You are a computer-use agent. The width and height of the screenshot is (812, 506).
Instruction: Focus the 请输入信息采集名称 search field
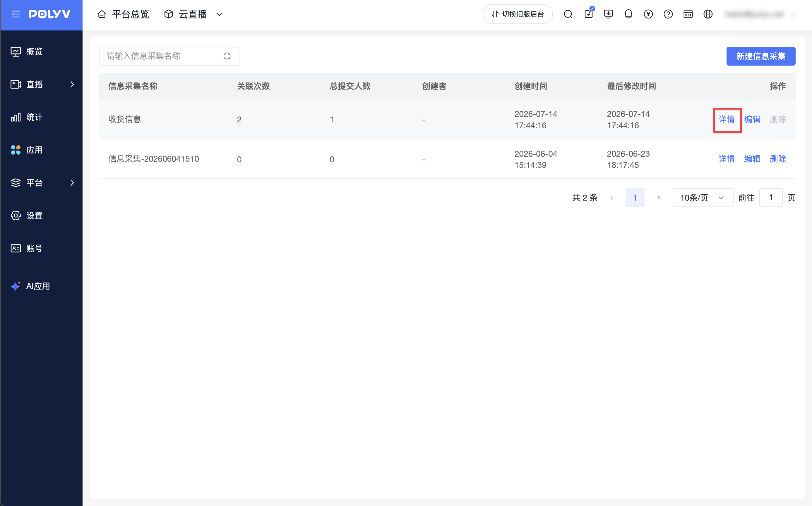point(169,56)
